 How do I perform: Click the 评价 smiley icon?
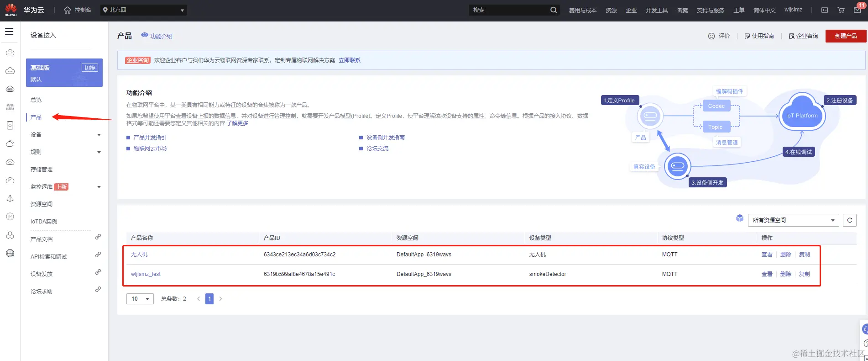[711, 36]
